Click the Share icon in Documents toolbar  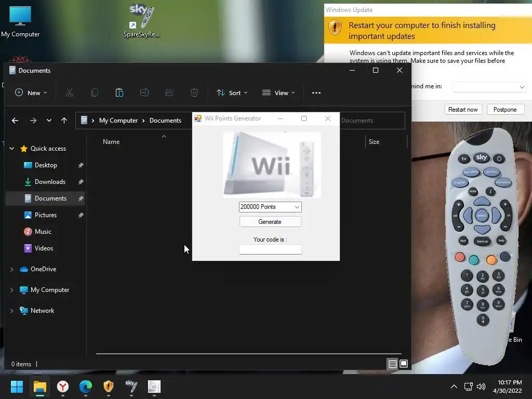pos(169,92)
